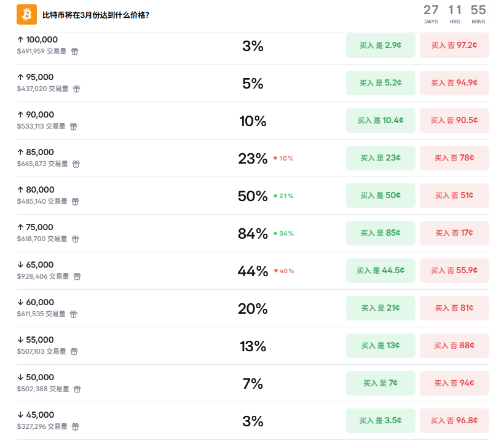
Task: Click the 27 DAYS countdown timer
Action: pyautogui.click(x=431, y=14)
